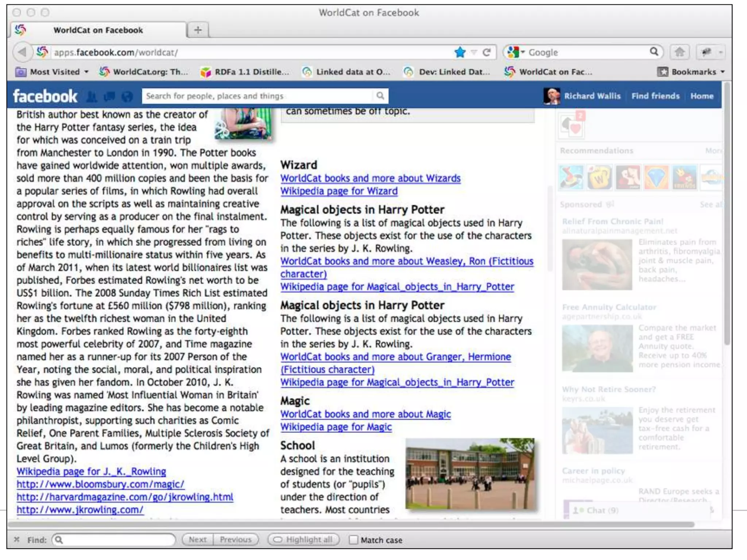Open WorldCat books about Granger, Hermione link
This screenshot has width=747, height=560.
tap(396, 363)
